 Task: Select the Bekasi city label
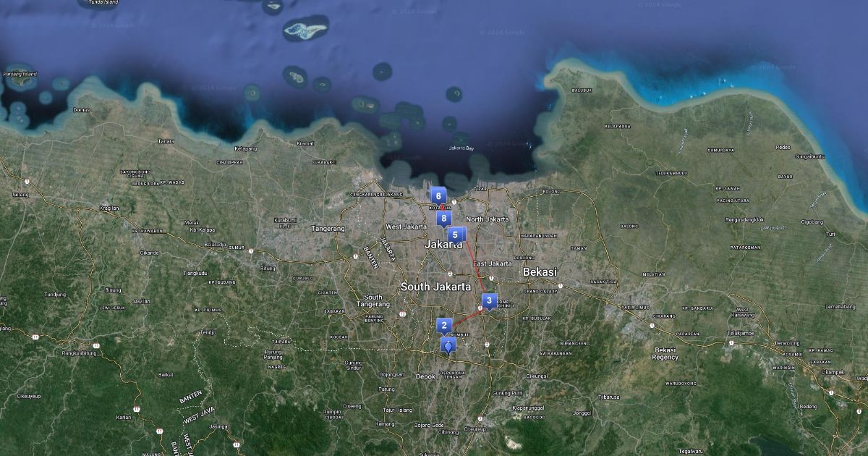[540, 271]
